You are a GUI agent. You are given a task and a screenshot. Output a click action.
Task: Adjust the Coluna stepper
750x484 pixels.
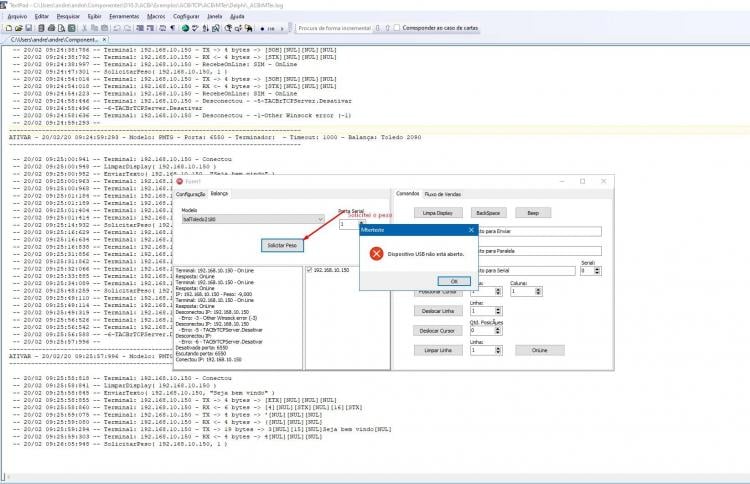538,291
